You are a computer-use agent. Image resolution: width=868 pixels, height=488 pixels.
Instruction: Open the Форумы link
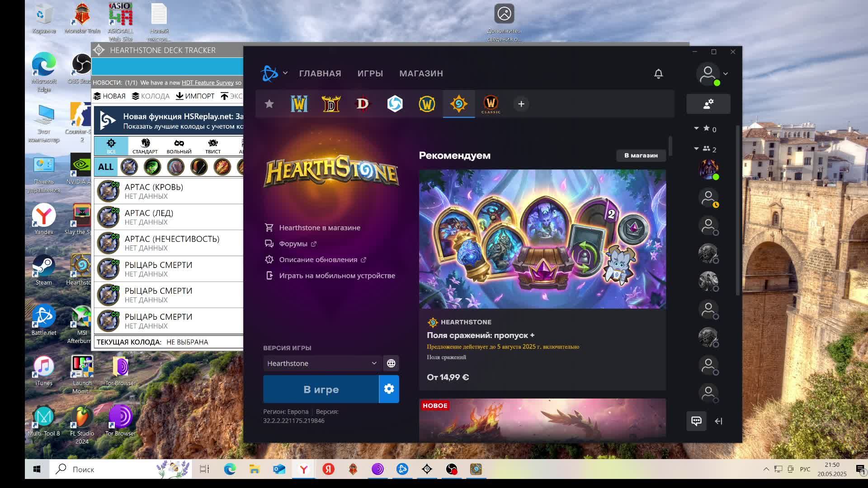click(x=293, y=244)
